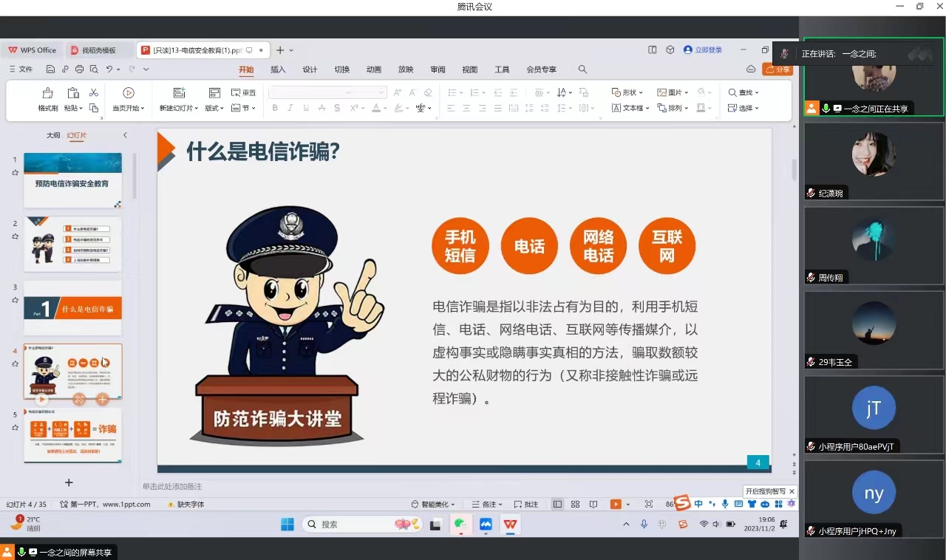This screenshot has height=560, width=946.
Task: Click the Copy icon below scissors
Action: (94, 108)
